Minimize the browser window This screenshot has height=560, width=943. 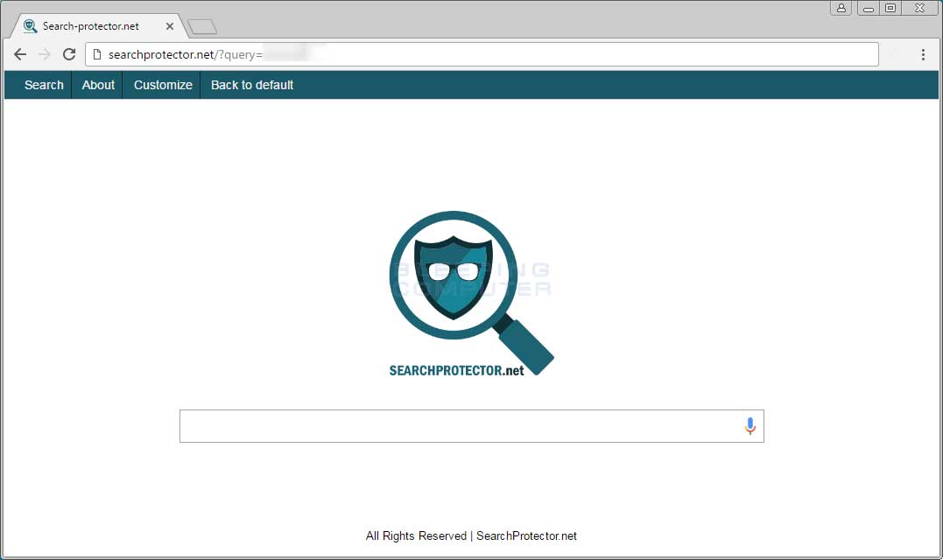[867, 7]
